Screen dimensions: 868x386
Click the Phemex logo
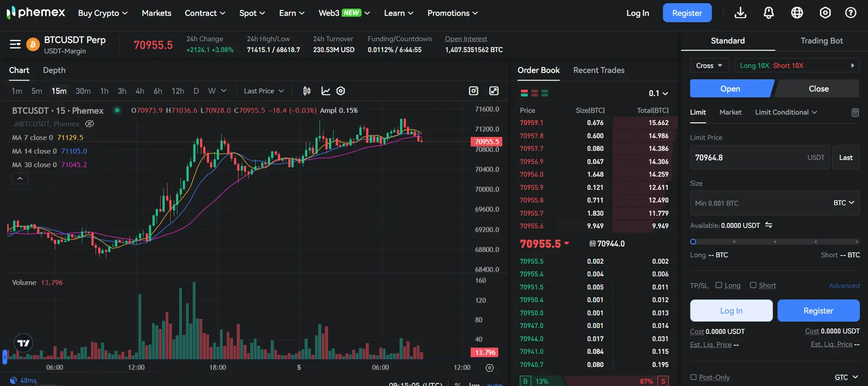(x=36, y=13)
